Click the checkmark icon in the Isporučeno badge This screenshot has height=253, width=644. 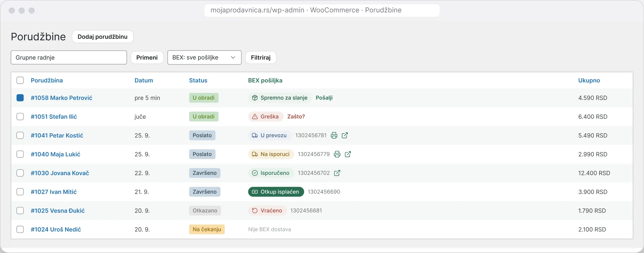(255, 173)
